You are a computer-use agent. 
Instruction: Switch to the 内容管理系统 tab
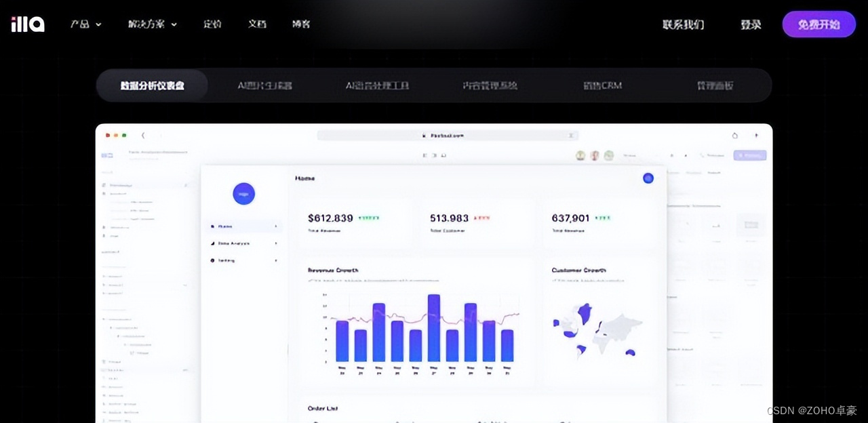pos(490,85)
